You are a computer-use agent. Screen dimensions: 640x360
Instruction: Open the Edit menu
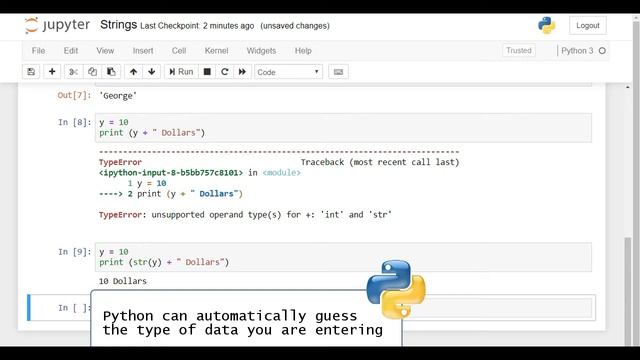coord(71,51)
